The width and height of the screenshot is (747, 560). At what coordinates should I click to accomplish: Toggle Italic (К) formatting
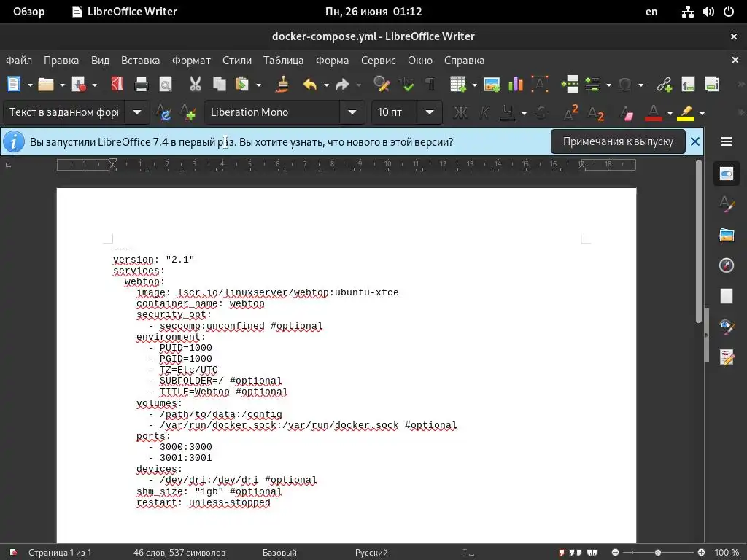click(x=484, y=112)
